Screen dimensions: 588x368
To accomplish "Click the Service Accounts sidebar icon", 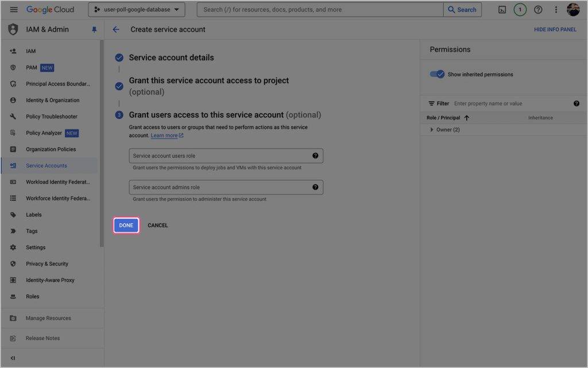I will [x=13, y=166].
